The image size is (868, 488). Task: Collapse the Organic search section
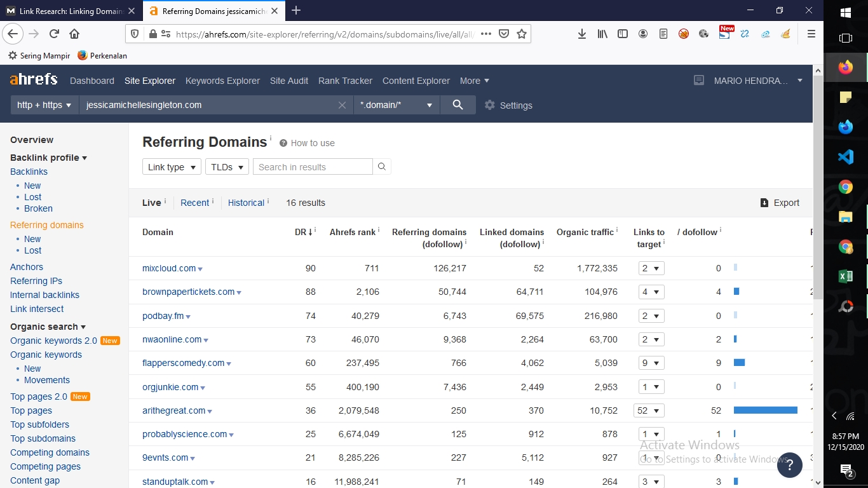click(x=48, y=327)
